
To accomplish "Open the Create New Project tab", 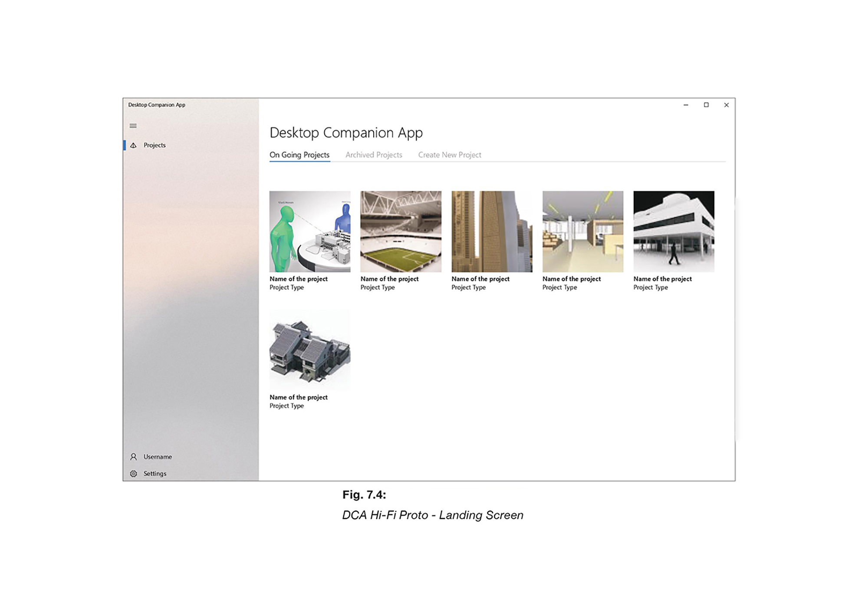I will (450, 155).
